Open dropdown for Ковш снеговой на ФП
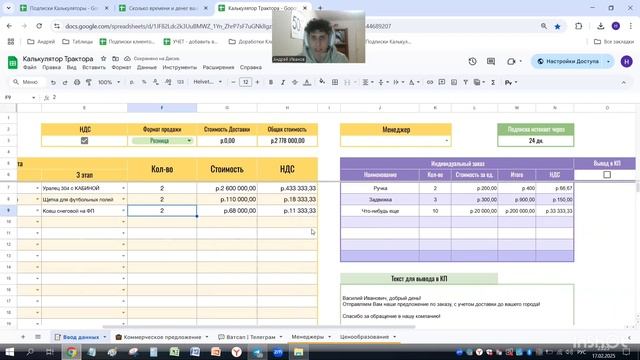This screenshot has height=360, width=640. point(123,211)
